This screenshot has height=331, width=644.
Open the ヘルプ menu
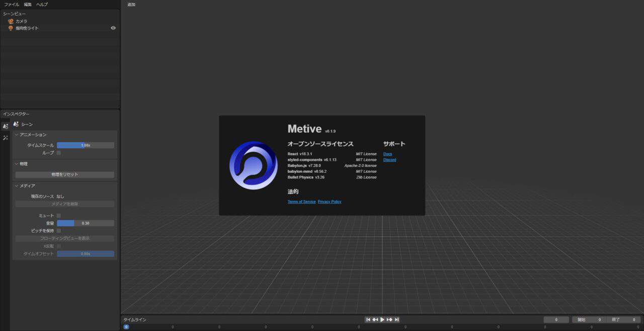click(42, 5)
